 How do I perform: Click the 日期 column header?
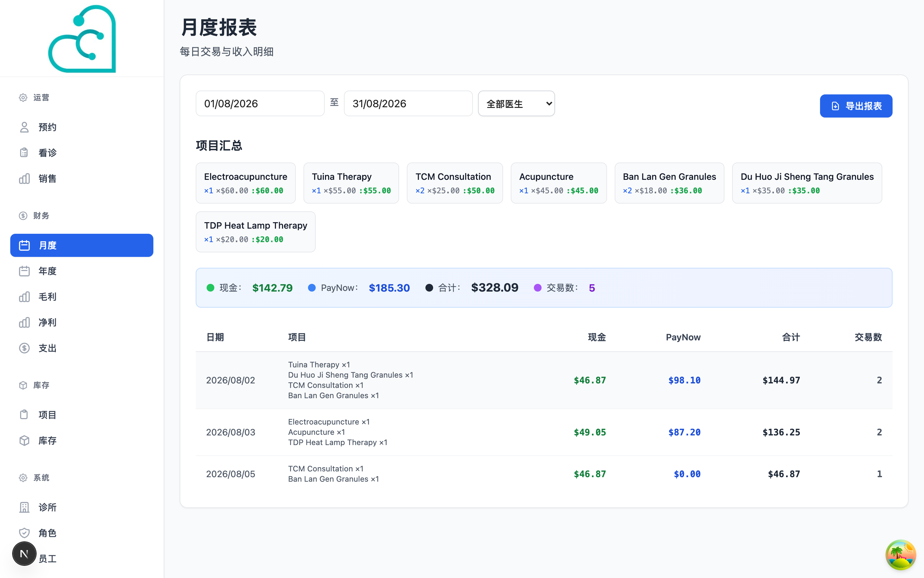click(215, 337)
